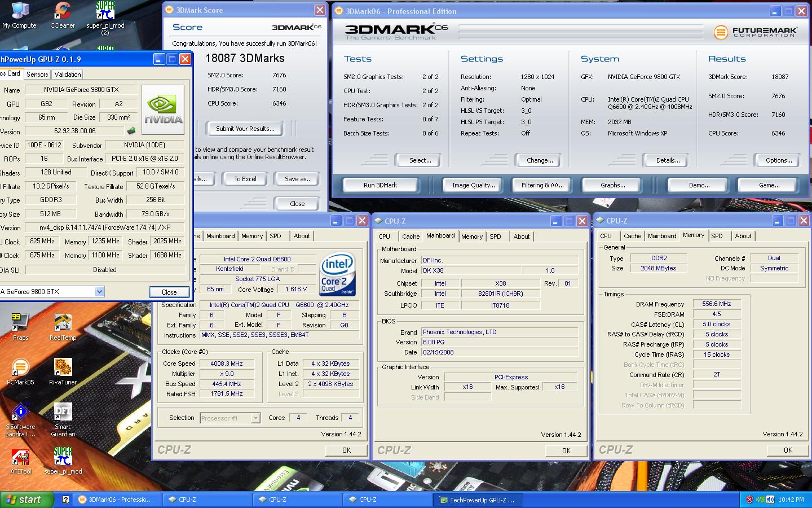Open the volume tray icon
Screen dimensions: 812x508
point(770,500)
